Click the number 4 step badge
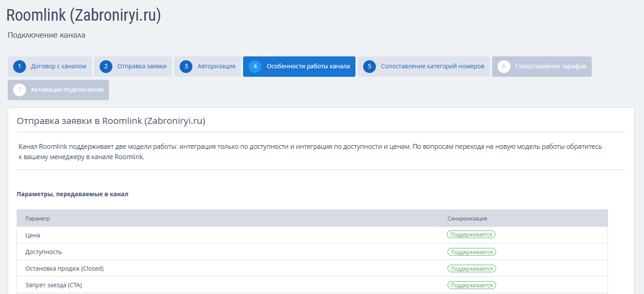 tap(255, 67)
